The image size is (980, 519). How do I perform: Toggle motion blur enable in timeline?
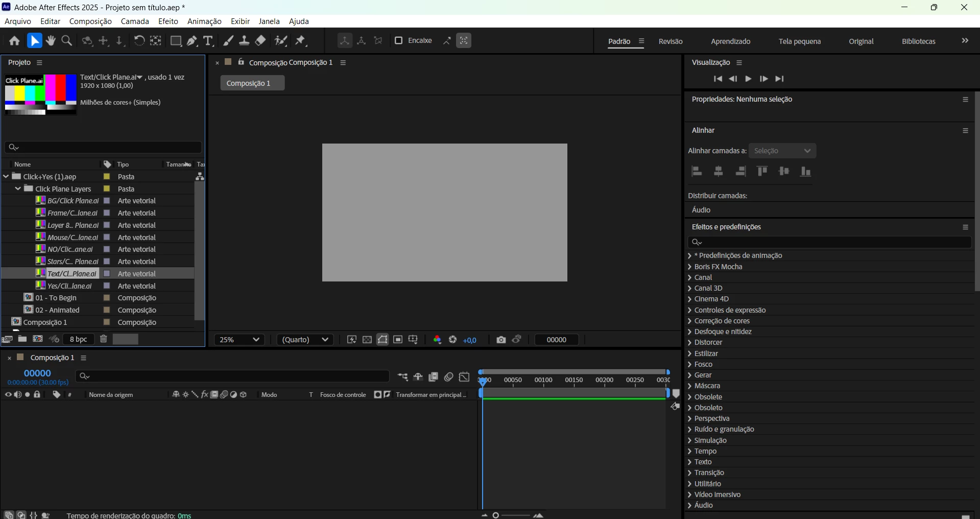(449, 377)
